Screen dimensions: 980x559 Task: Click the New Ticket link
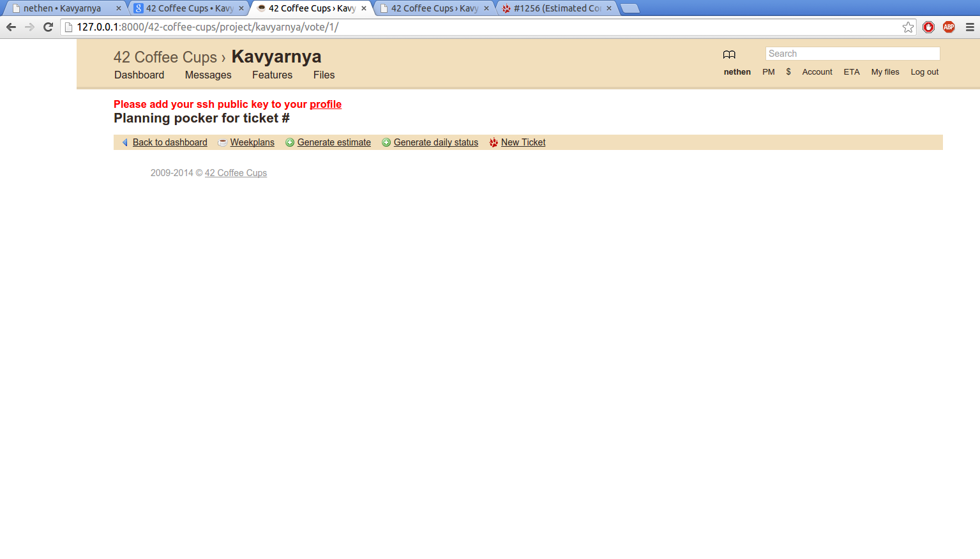point(524,142)
